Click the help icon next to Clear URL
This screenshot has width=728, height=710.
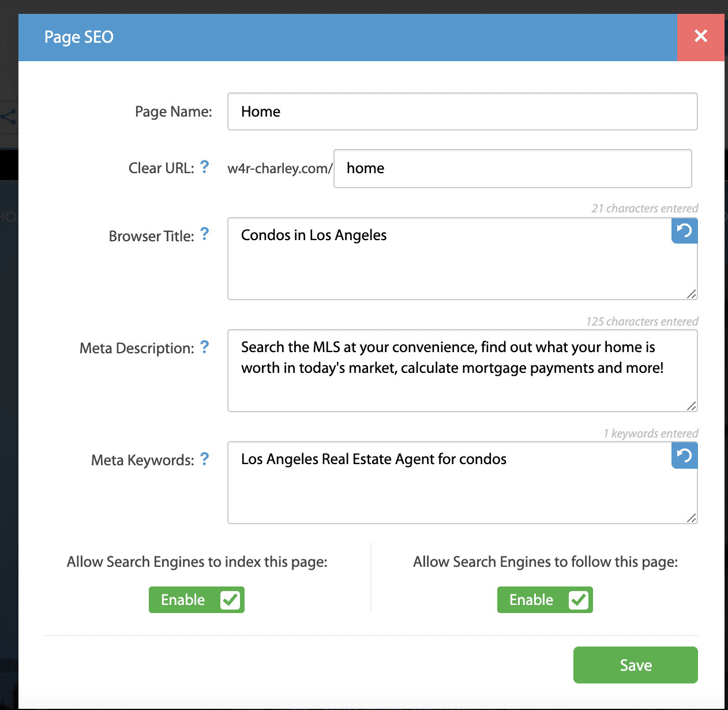pos(204,167)
